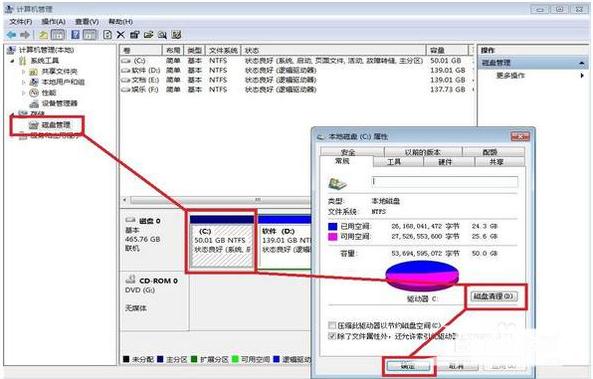Click the magenta 可用空间 color swatch
The image size is (593, 379).
coord(332,236)
